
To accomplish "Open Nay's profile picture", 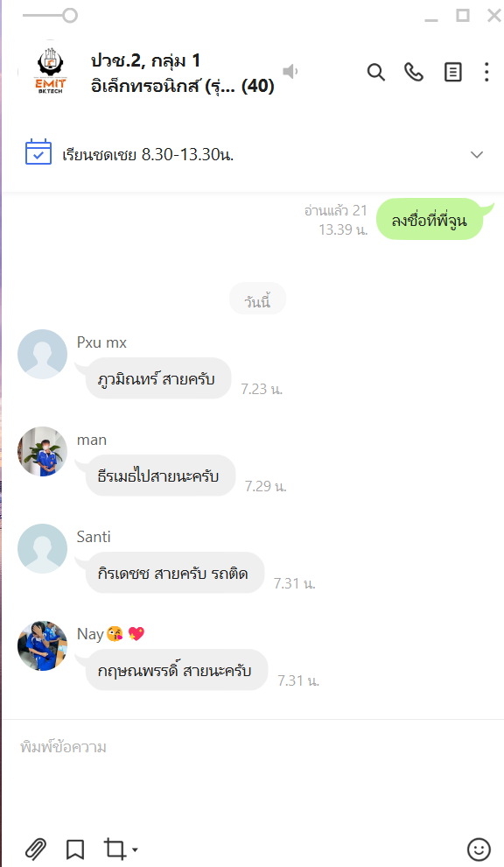I will pyautogui.click(x=42, y=645).
